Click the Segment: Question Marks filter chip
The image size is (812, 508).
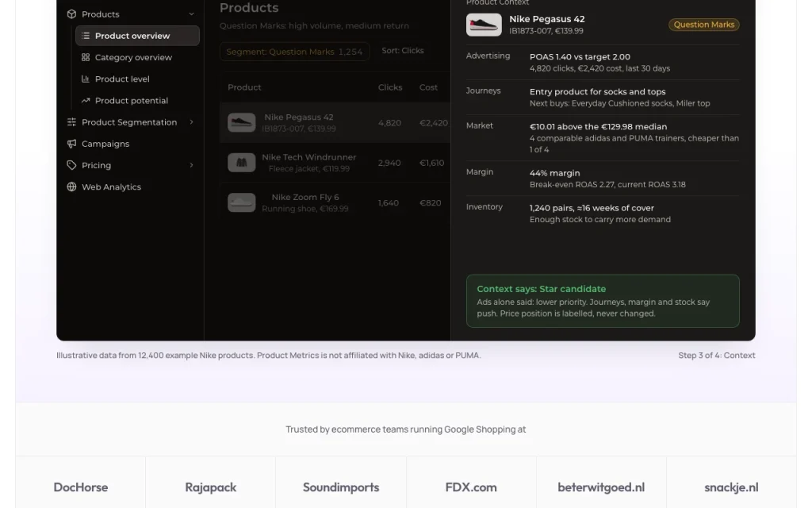(294, 52)
